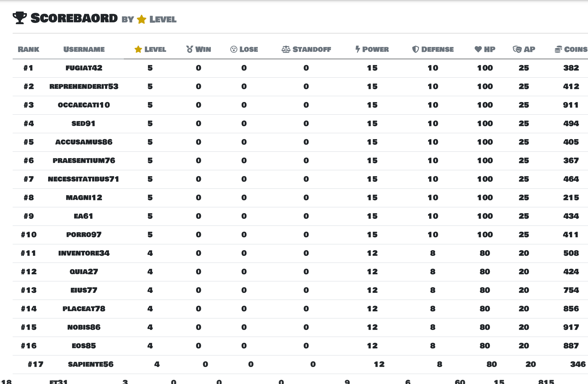Select username OCCAECATI10 in rank three

(x=84, y=105)
